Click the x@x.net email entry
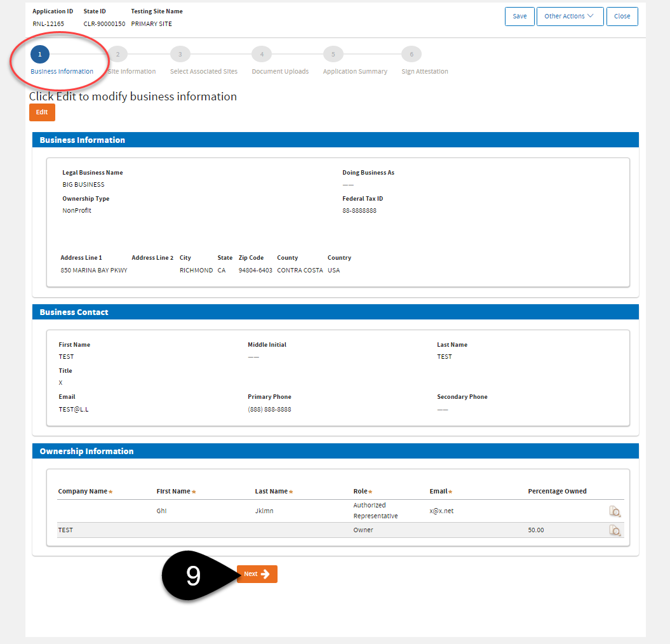Screen dimensions: 670x644 441,511
